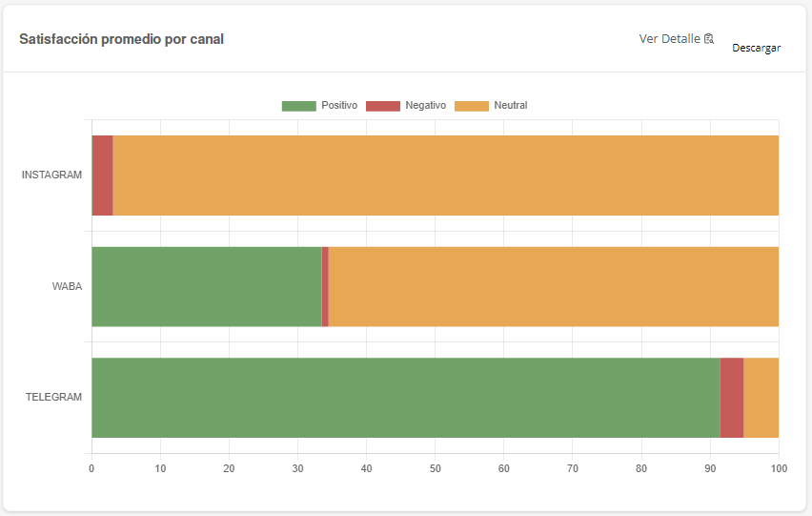Image resolution: width=812 pixels, height=516 pixels.
Task: Click the INSTAGRAM axis label
Action: pos(51,175)
